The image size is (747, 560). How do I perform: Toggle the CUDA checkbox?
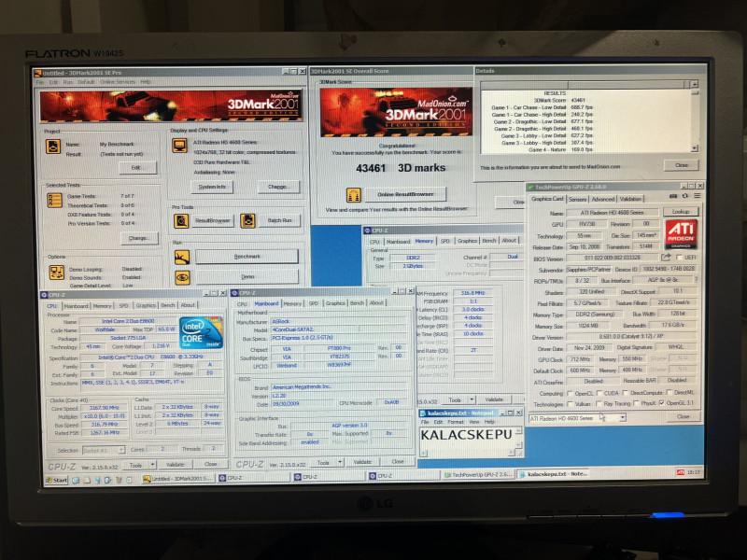coord(599,393)
